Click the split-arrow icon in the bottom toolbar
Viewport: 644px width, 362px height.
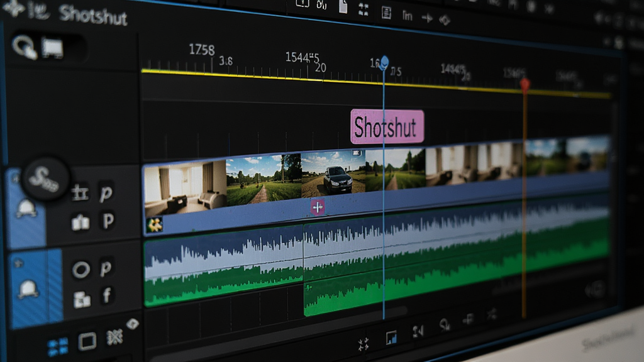(418, 331)
